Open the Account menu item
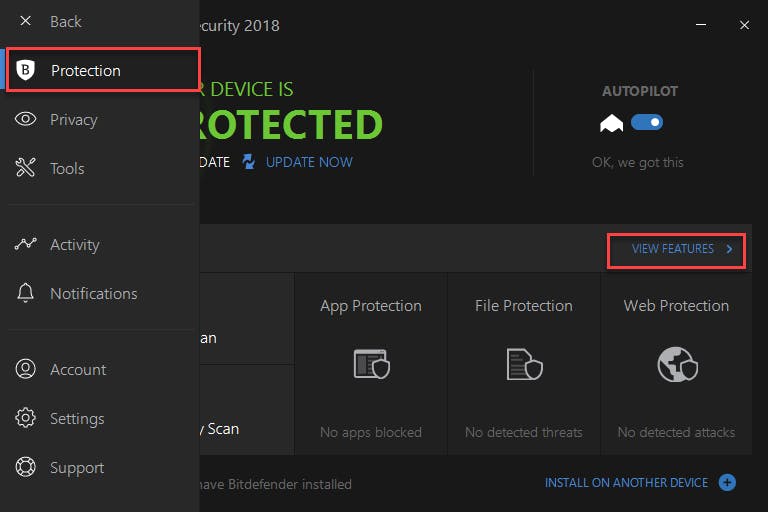The image size is (768, 512). (x=100, y=369)
